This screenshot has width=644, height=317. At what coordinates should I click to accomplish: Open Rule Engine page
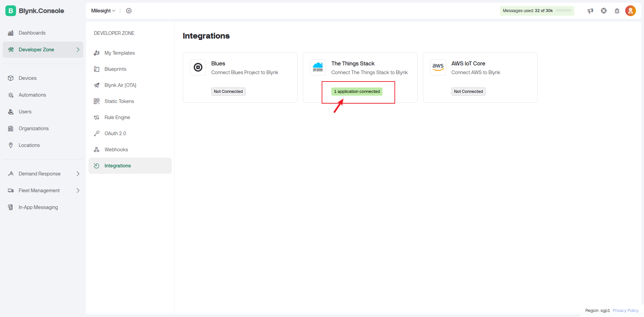click(x=130, y=117)
